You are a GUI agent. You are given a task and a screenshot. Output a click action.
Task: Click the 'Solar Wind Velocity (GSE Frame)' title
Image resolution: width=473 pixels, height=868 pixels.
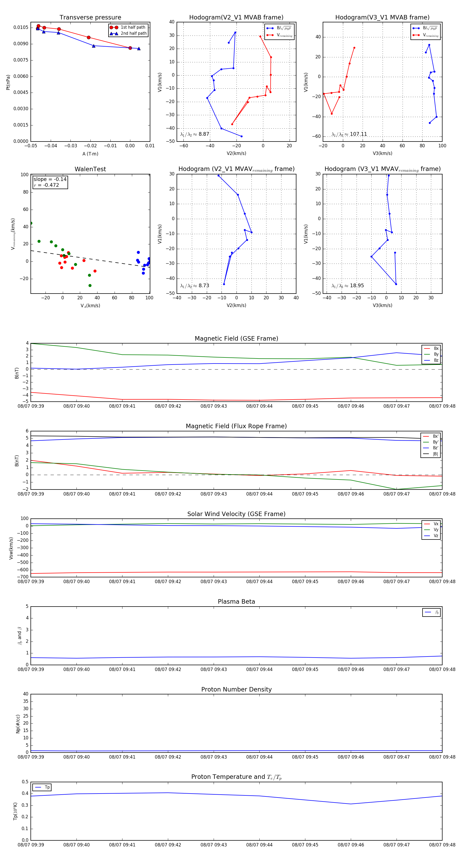tap(236, 514)
